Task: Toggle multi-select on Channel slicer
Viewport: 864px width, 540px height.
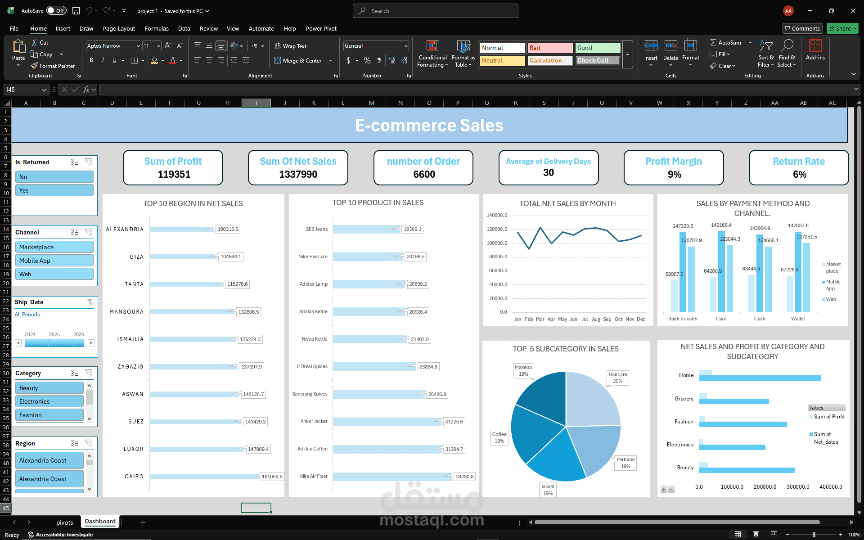Action: click(x=75, y=232)
